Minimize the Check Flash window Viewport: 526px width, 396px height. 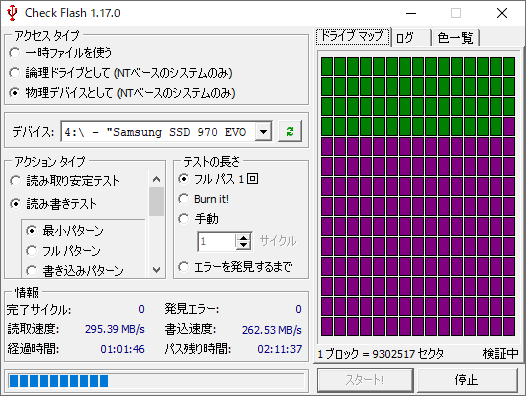tap(411, 13)
